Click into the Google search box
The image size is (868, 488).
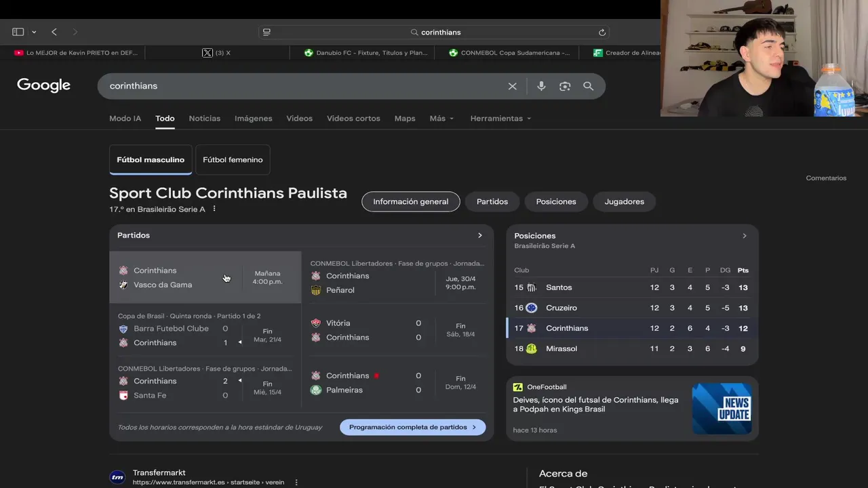(x=305, y=86)
